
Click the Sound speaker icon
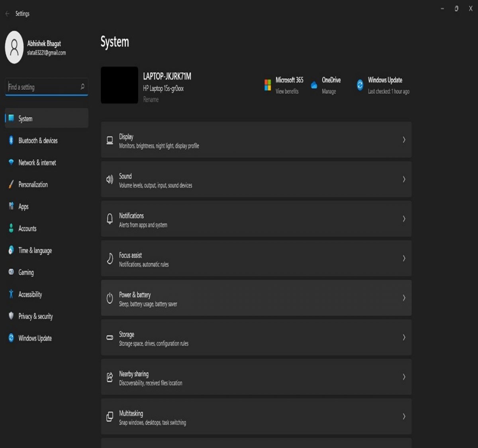(110, 179)
